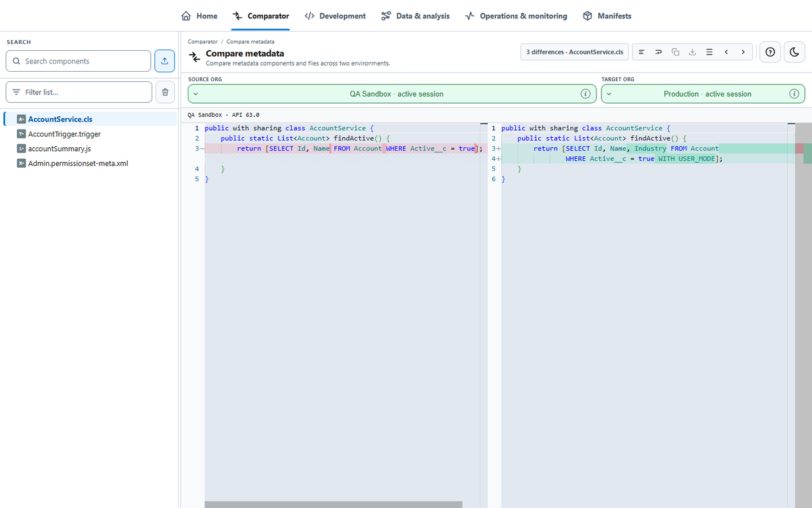
Task: Click the download icon in the diff toolbar
Action: point(693,52)
